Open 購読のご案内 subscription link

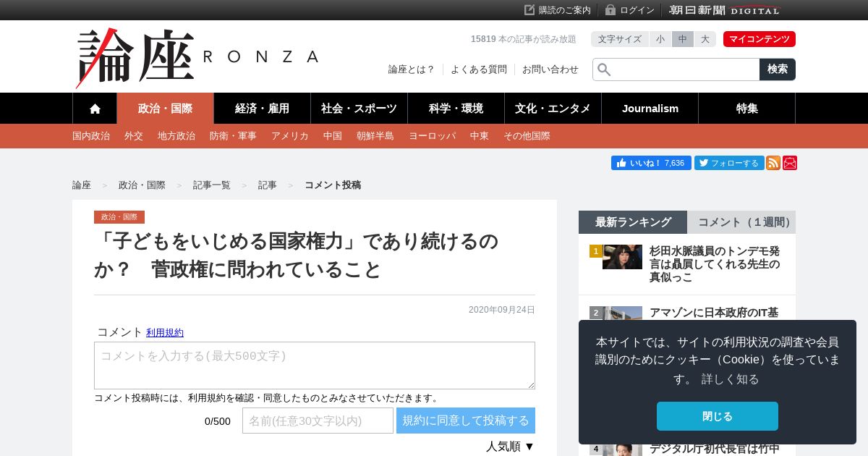point(558,10)
